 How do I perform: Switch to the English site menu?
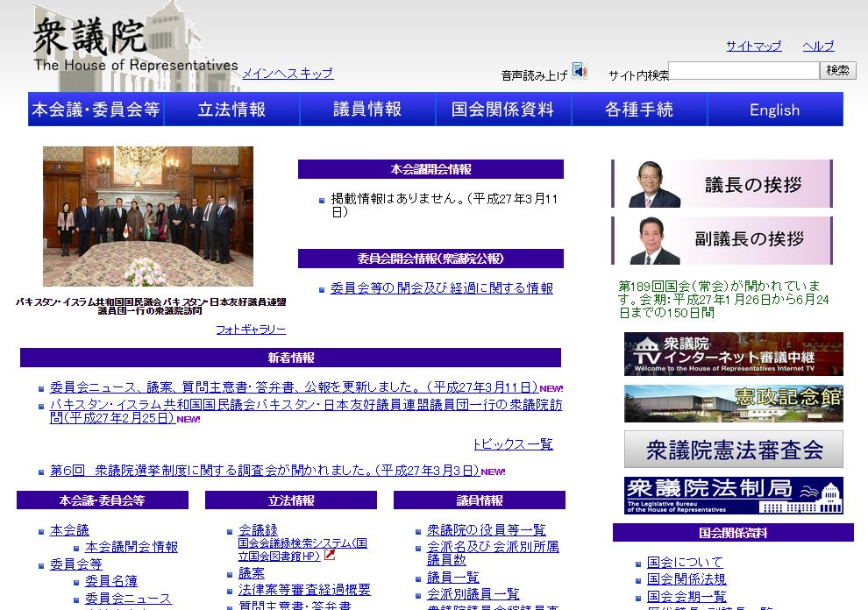point(775,109)
